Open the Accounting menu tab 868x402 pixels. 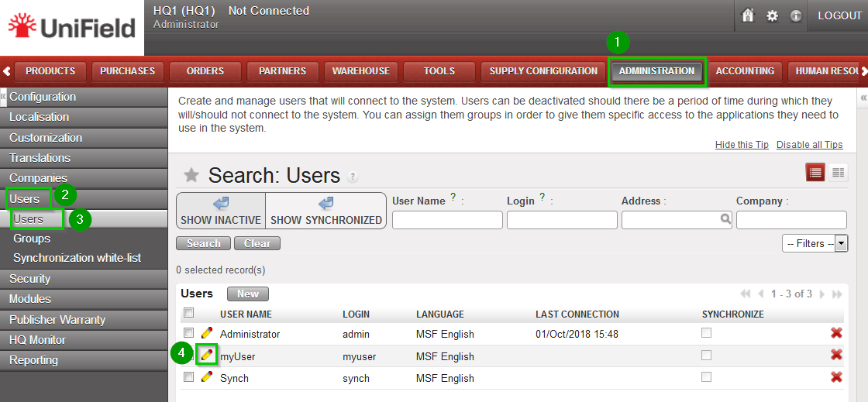coord(745,71)
